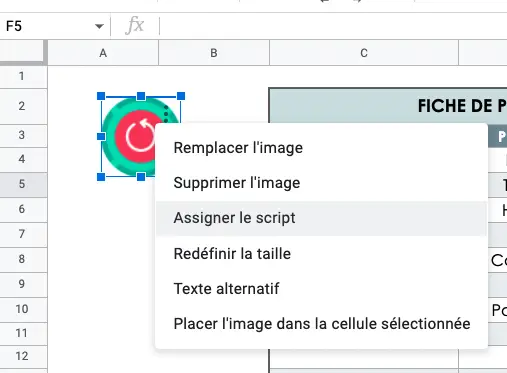Click the bottom-left image resize handle
507x373 pixels.
pos(101,177)
